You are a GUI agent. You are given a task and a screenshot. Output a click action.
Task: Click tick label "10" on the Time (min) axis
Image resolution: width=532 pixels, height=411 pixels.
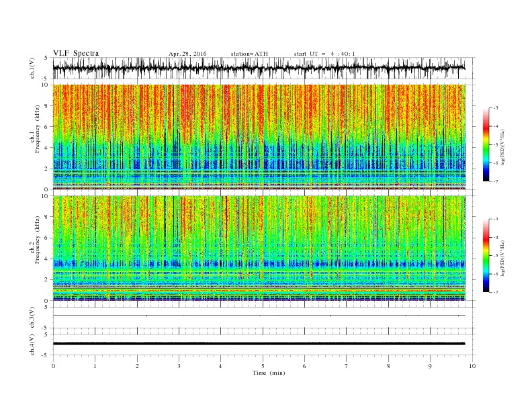click(x=472, y=366)
